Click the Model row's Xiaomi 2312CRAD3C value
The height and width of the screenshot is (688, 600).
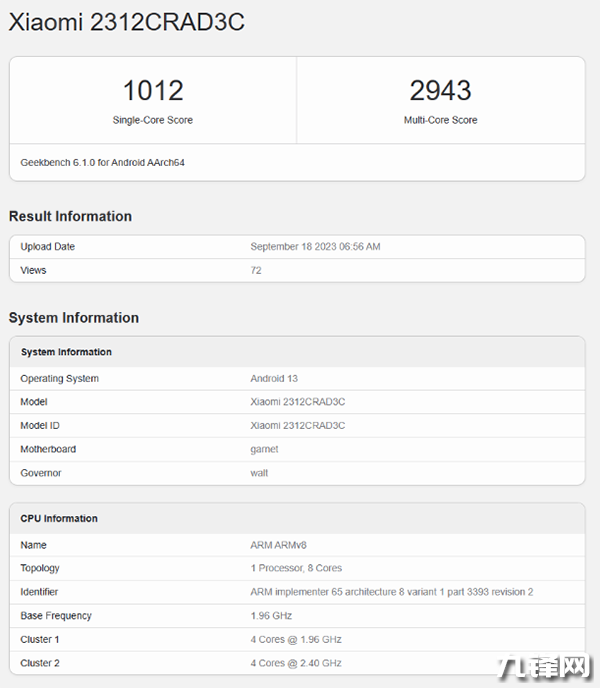pyautogui.click(x=297, y=402)
